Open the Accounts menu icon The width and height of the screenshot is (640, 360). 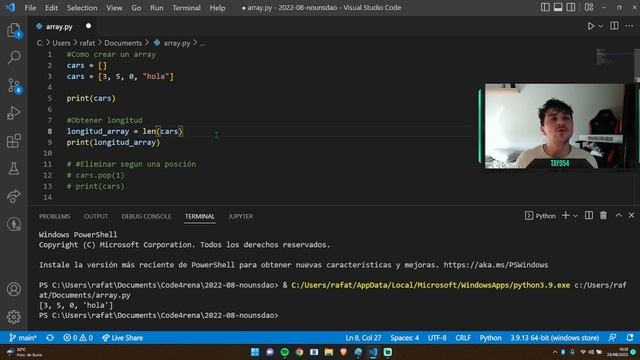click(14, 289)
